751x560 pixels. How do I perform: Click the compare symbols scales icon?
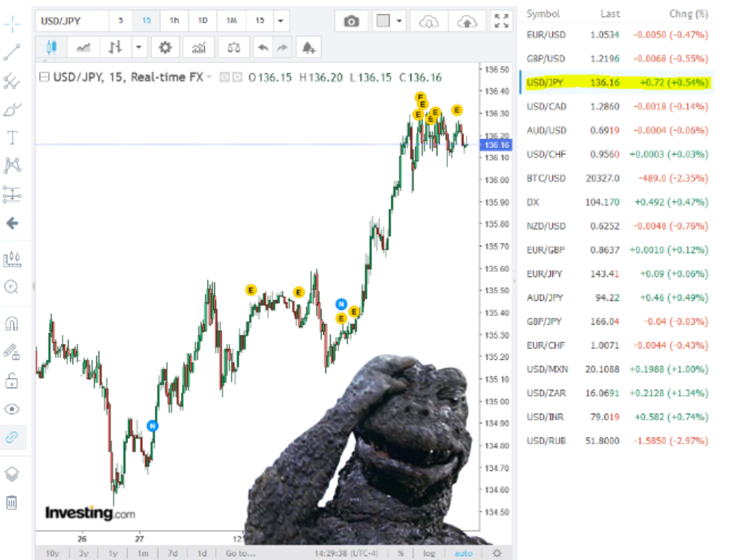(234, 48)
